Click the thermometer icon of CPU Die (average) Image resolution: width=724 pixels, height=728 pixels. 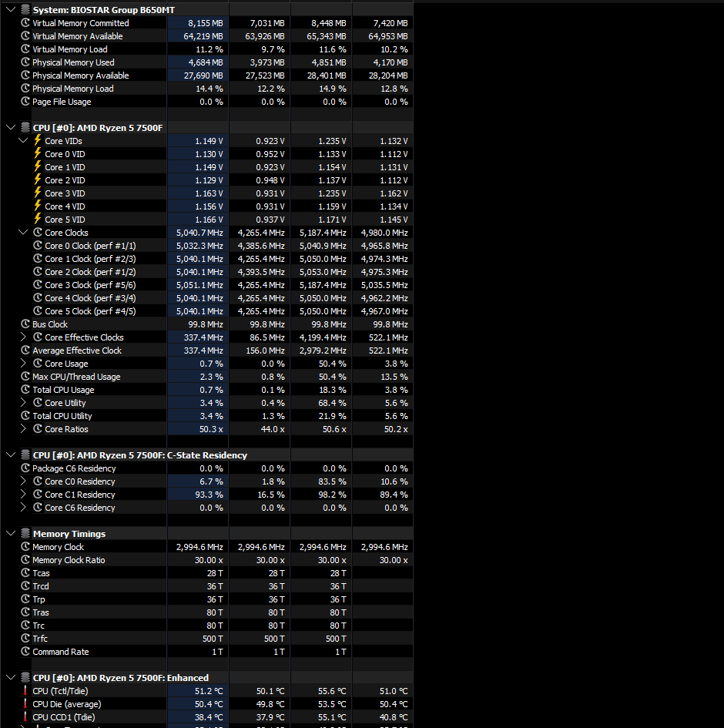25,704
